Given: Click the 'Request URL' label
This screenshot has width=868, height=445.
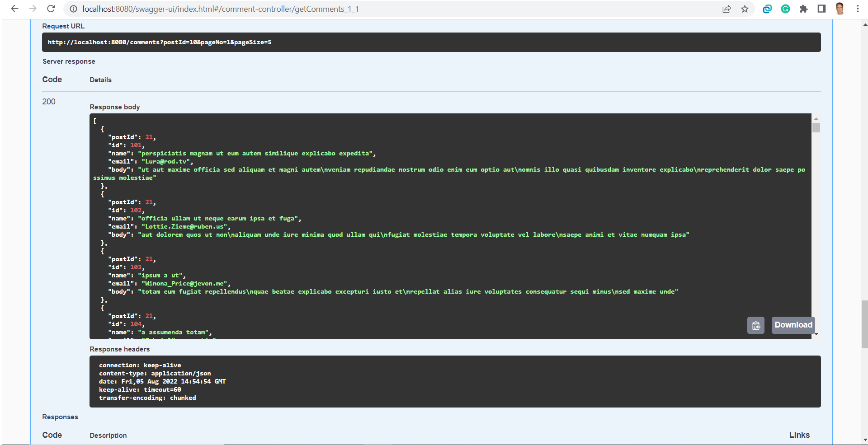Looking at the screenshot, I should tap(63, 26).
